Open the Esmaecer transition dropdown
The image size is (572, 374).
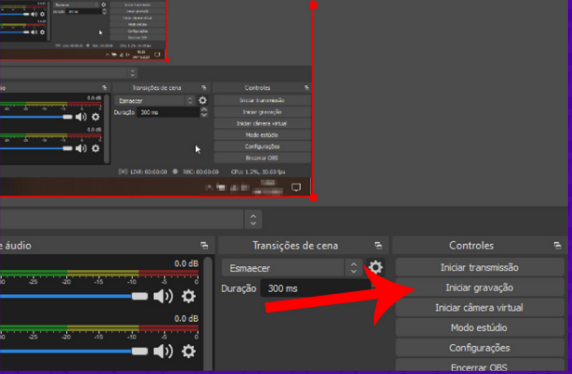292,268
